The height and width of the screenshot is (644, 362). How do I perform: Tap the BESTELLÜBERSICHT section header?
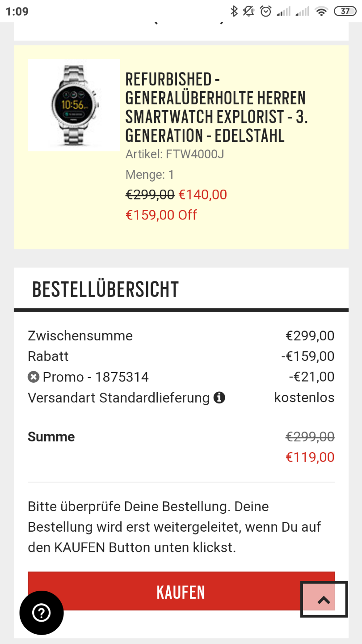coord(105,290)
